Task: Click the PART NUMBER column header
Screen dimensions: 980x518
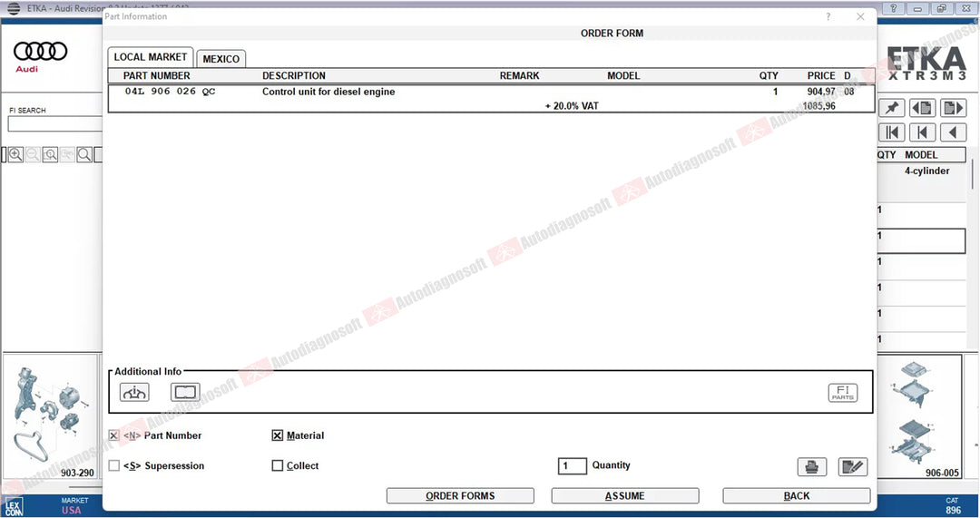Action: [156, 75]
